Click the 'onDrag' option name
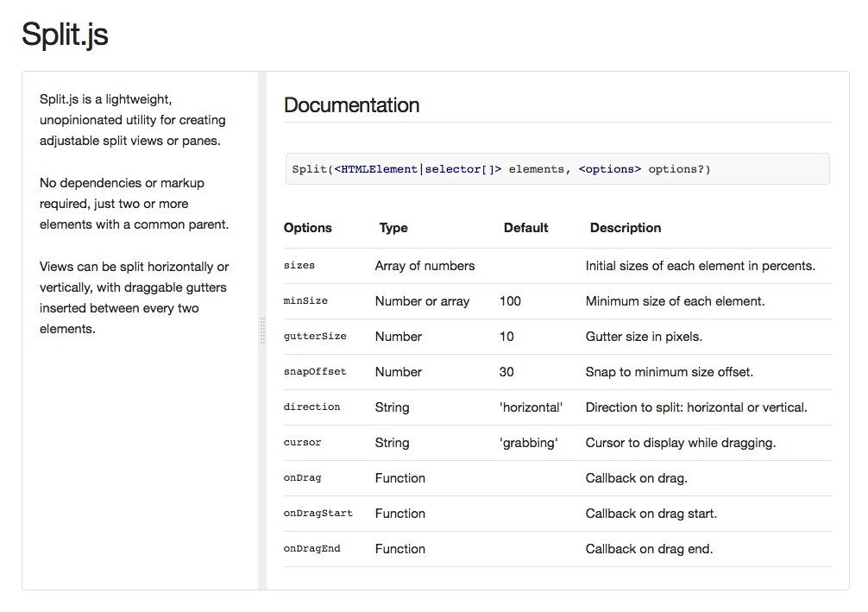868x612 pixels. [x=302, y=478]
